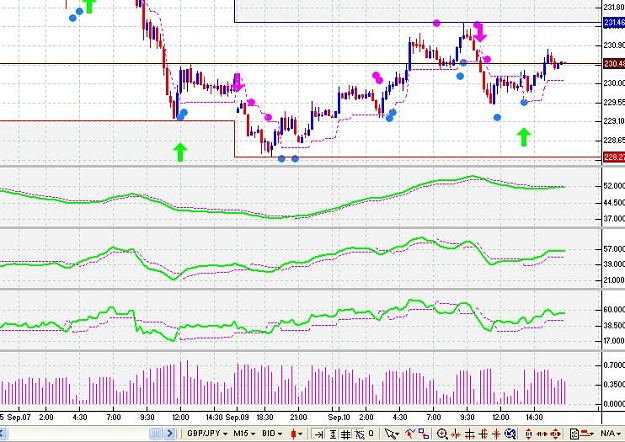This screenshot has width=625, height=442.
Task: Click the magenta down arrow near the 231.46 line
Action: [x=480, y=33]
